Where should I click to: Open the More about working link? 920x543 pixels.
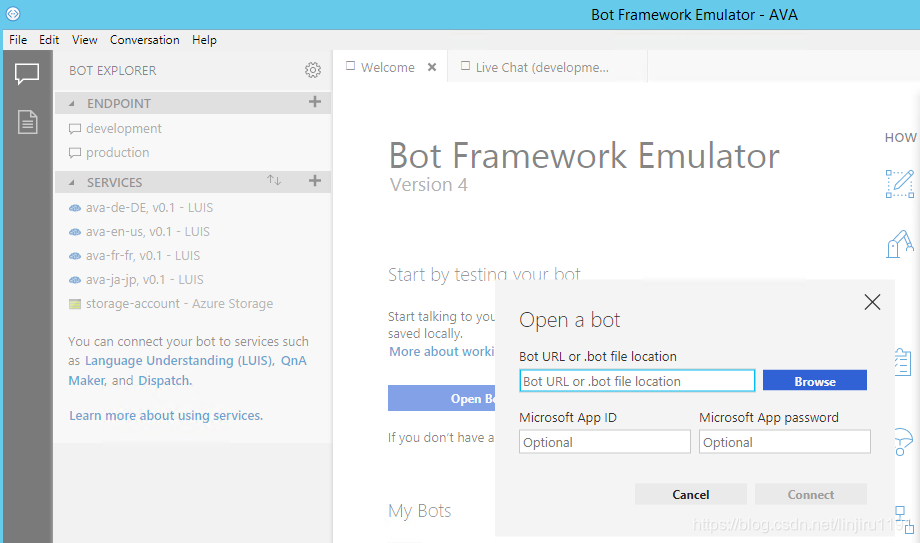click(442, 352)
